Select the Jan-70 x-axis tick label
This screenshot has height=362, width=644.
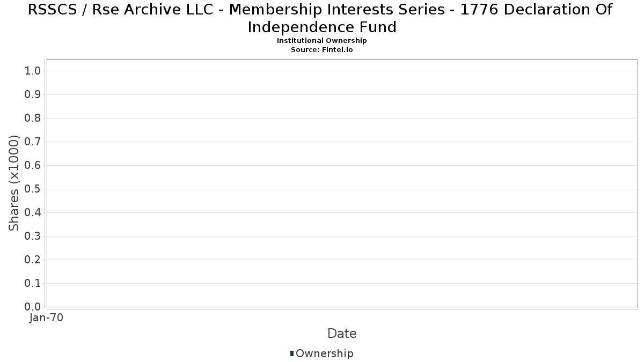pos(47,318)
